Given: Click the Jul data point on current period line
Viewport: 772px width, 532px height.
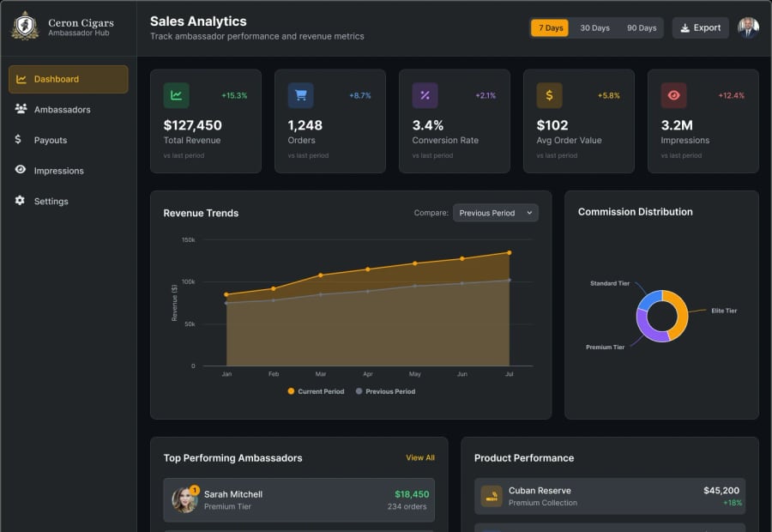Looking at the screenshot, I should [509, 252].
